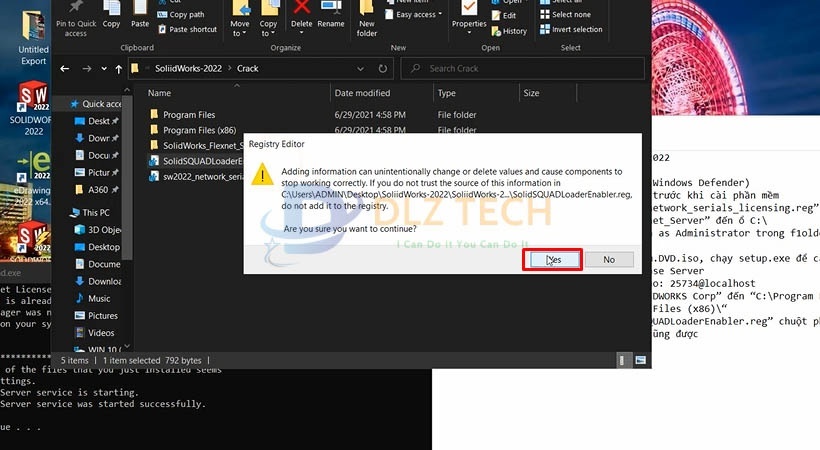820x450 pixels.
Task: Go back with the Back arrow
Action: tap(65, 69)
